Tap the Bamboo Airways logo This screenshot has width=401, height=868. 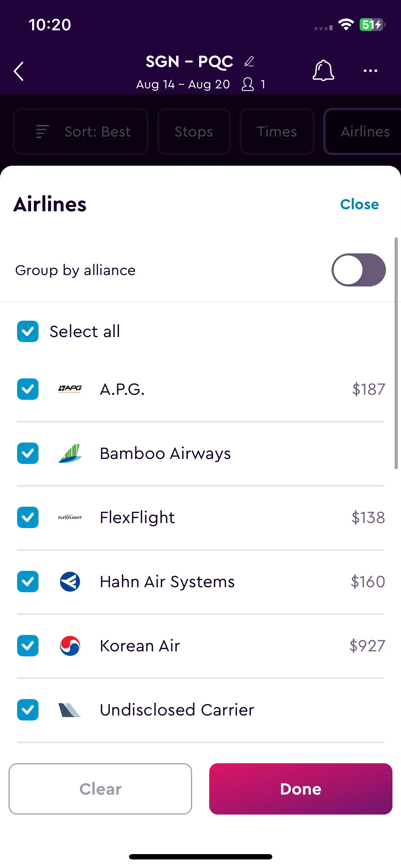click(x=70, y=453)
